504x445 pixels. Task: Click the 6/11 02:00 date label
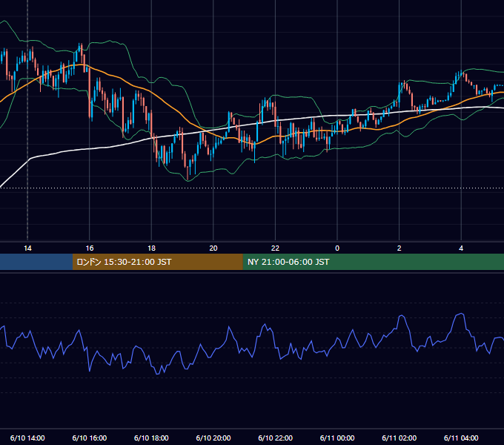(x=399, y=438)
